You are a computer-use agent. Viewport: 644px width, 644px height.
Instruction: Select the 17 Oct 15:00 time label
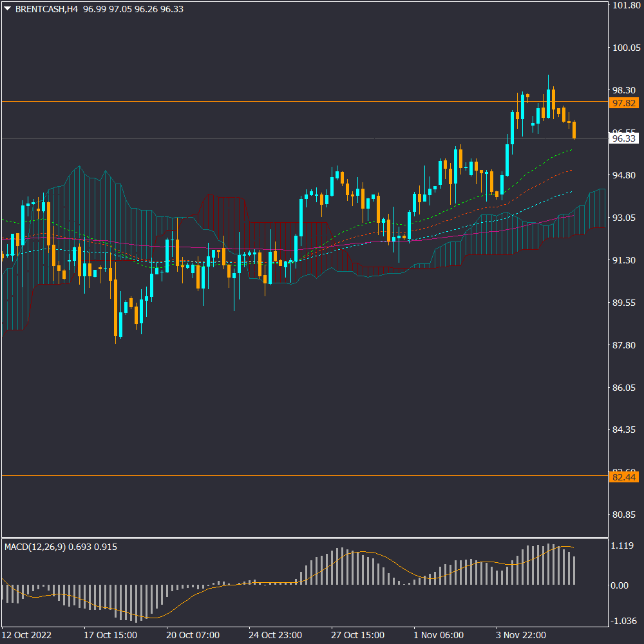point(110,635)
